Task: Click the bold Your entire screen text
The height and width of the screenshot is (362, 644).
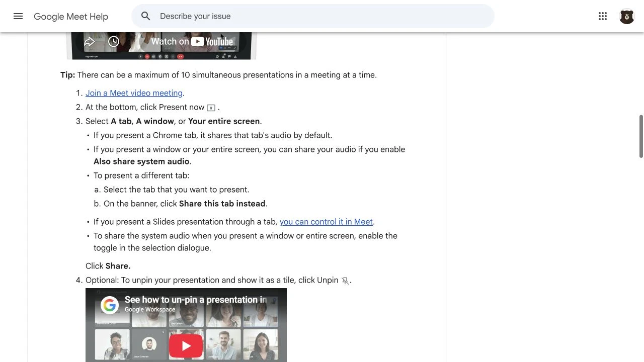Action: (x=224, y=121)
